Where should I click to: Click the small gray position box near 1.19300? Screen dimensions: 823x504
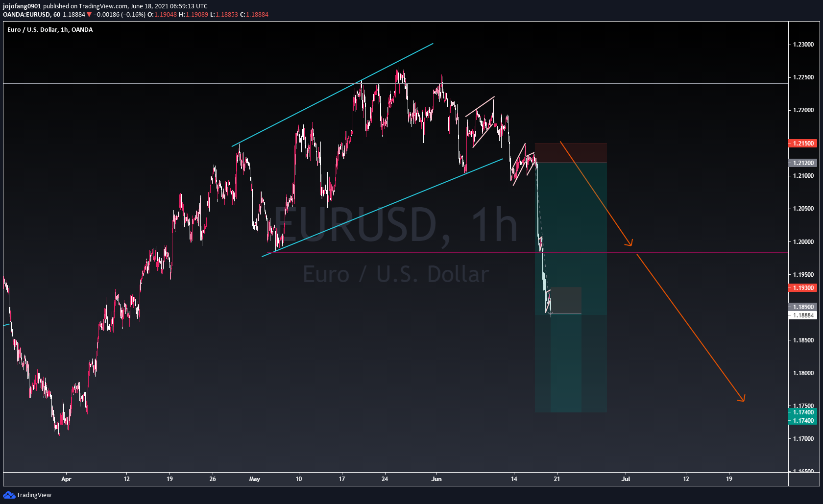click(x=566, y=301)
